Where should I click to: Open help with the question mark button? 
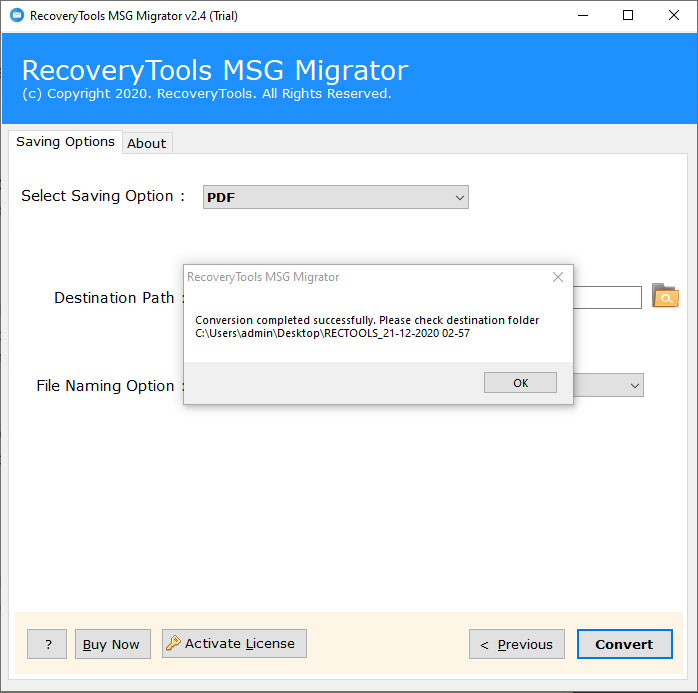47,644
